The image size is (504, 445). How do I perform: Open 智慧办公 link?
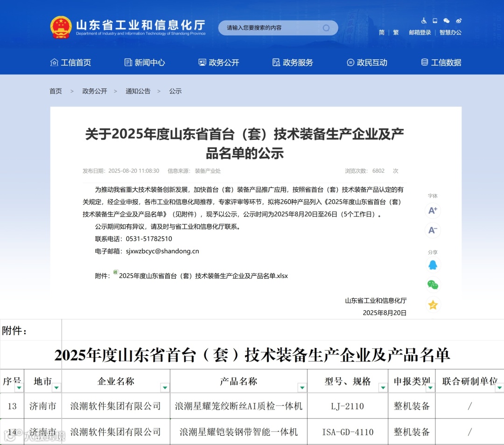point(450,33)
